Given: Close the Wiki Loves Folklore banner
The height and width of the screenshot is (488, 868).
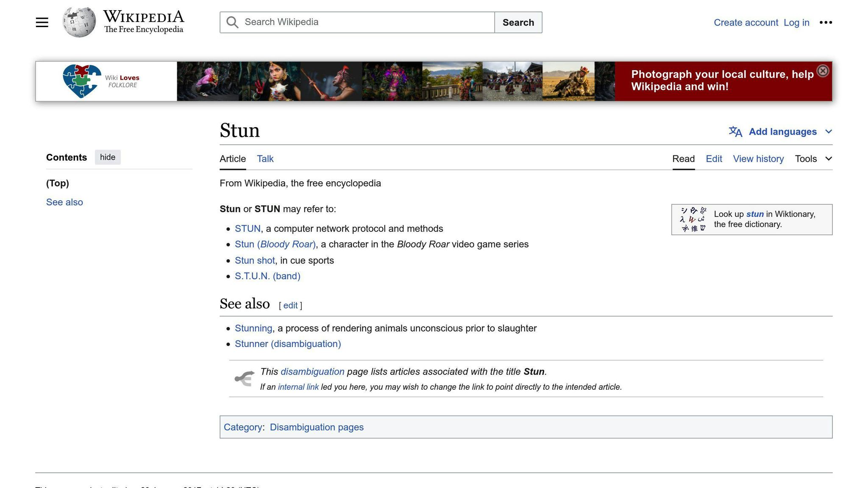Looking at the screenshot, I should click(822, 71).
